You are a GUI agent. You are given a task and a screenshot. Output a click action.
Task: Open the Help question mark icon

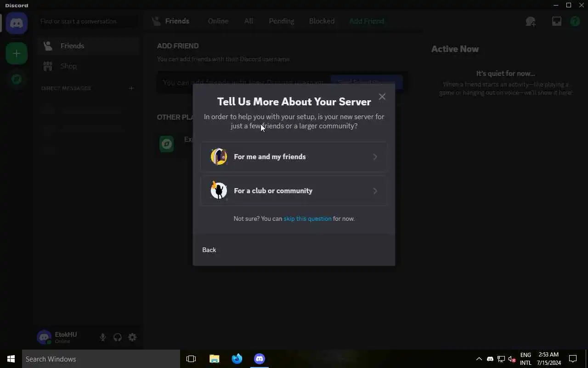575,22
